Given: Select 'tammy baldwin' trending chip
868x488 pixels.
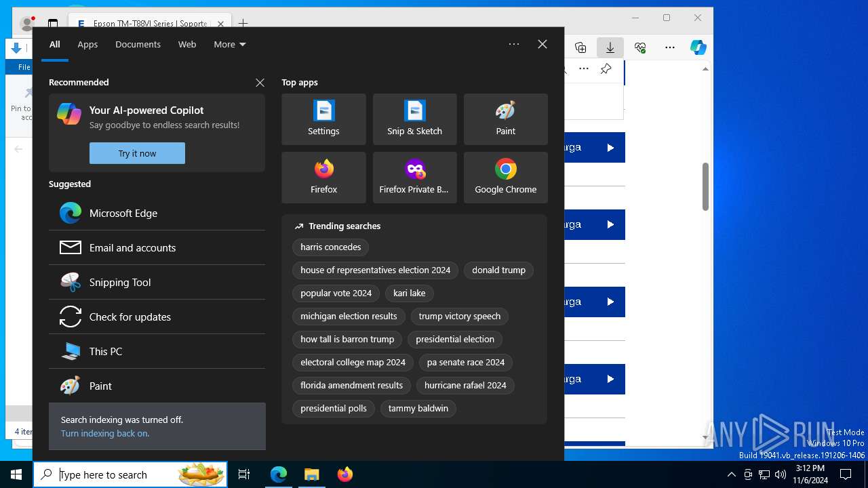Looking at the screenshot, I should (418, 408).
